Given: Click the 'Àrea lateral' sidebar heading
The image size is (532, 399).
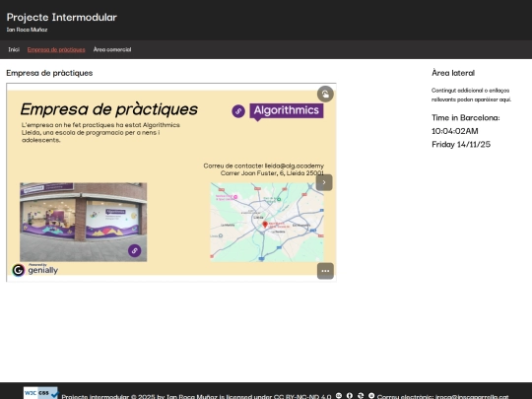Looking at the screenshot, I should tap(453, 73).
